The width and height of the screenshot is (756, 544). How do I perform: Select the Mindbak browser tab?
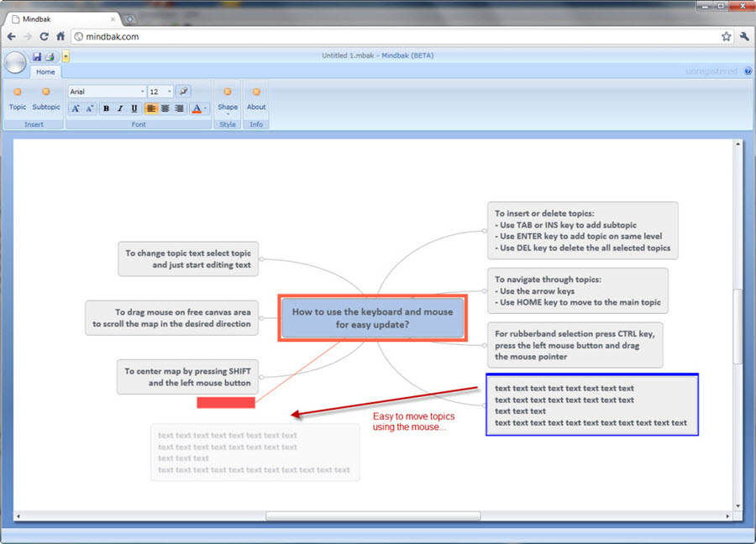click(x=60, y=18)
